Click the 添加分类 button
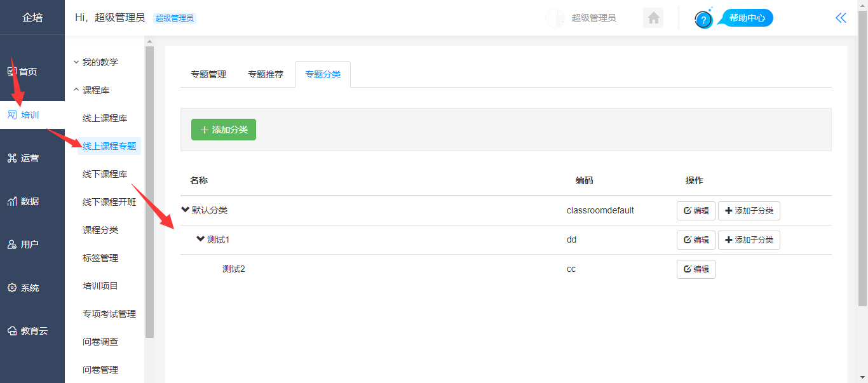Image resolution: width=868 pixels, height=383 pixels. pos(224,130)
